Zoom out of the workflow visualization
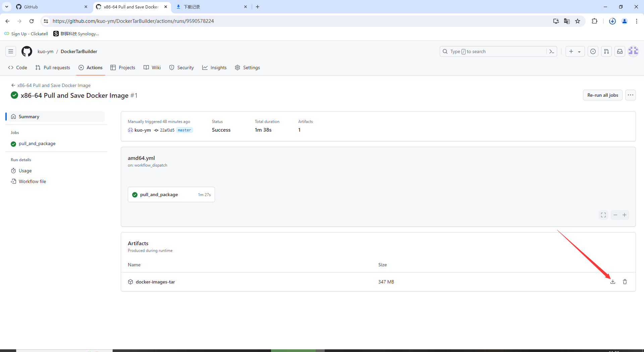Screen dimensions: 644x352 (615, 215)
